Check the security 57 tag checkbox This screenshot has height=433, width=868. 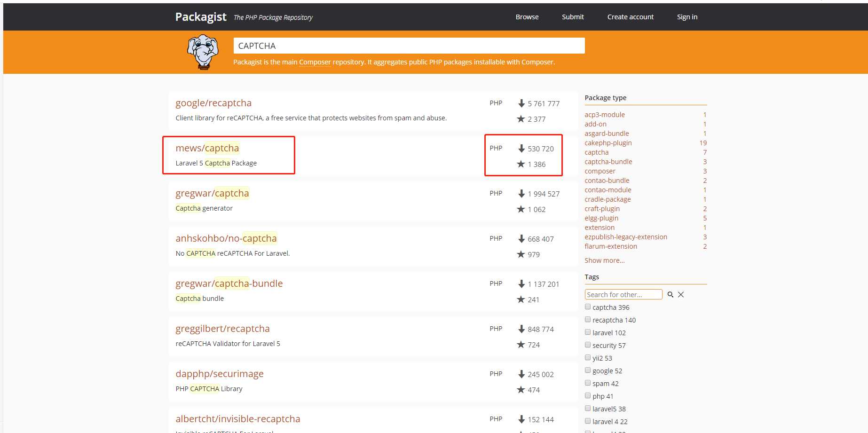pos(588,345)
